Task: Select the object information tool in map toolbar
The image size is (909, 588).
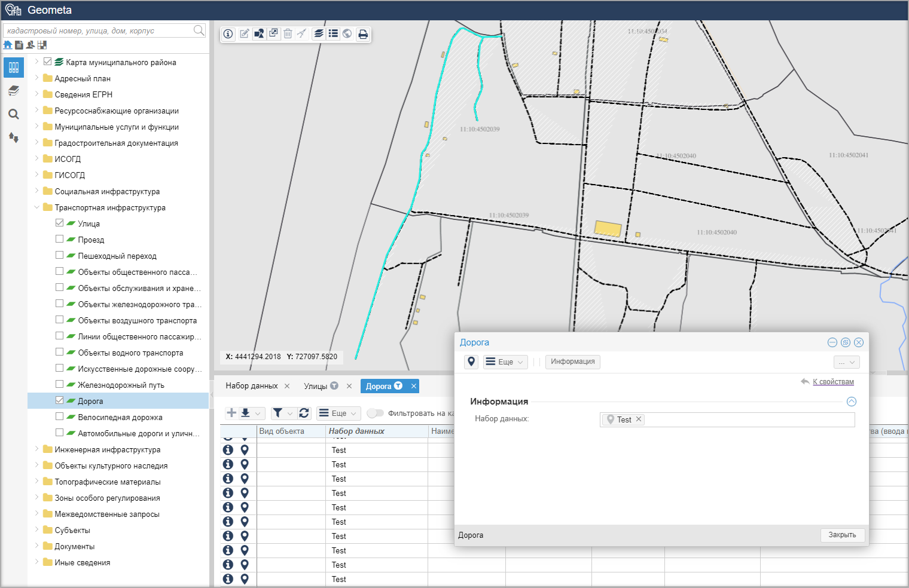Action: tap(228, 34)
